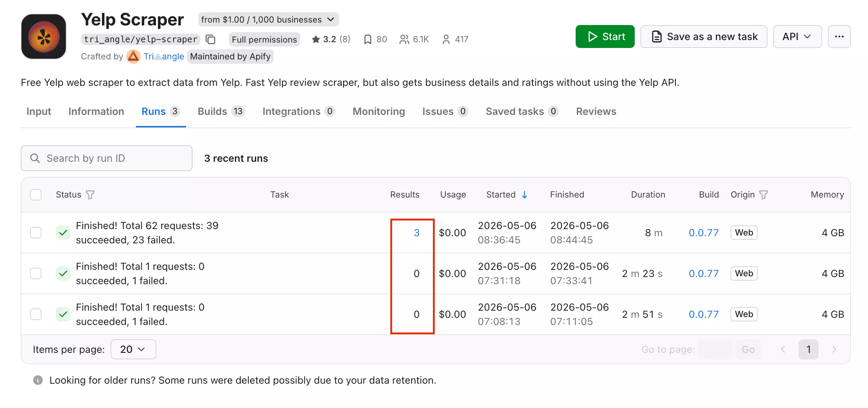Click the Maintained by Apify badge
The image size is (868, 408).
tap(230, 57)
